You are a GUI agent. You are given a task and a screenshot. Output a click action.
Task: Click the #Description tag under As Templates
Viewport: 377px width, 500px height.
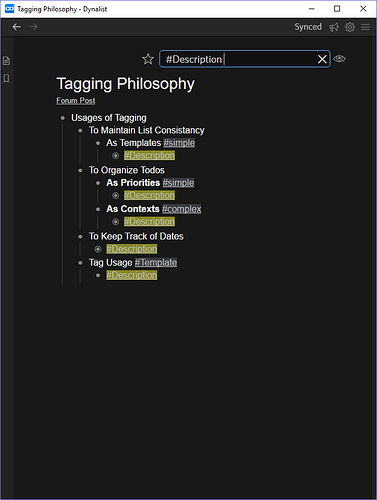[149, 155]
